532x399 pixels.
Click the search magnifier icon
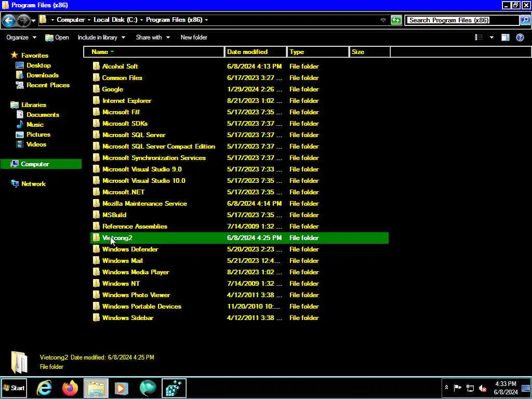point(525,20)
